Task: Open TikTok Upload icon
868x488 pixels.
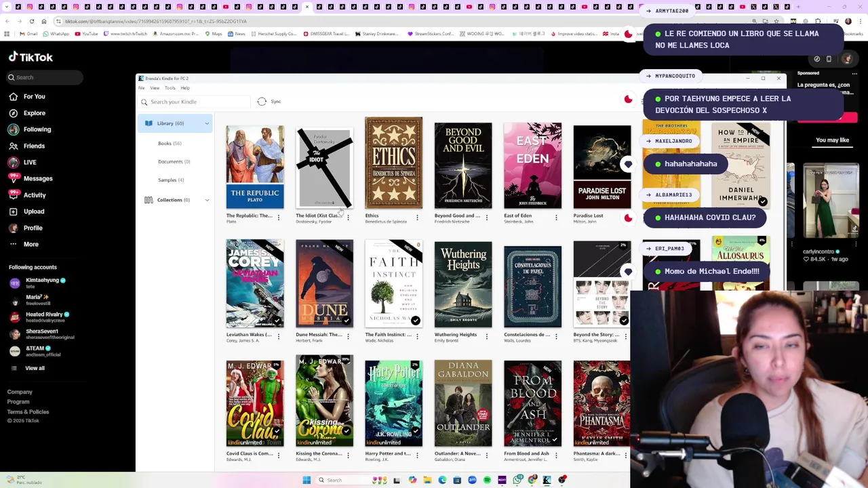Action: (13, 211)
